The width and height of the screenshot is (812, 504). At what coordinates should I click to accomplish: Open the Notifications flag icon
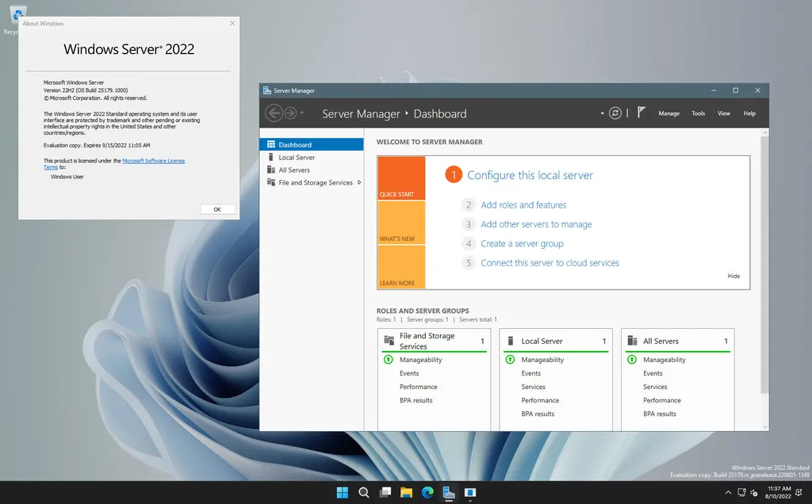tap(642, 113)
